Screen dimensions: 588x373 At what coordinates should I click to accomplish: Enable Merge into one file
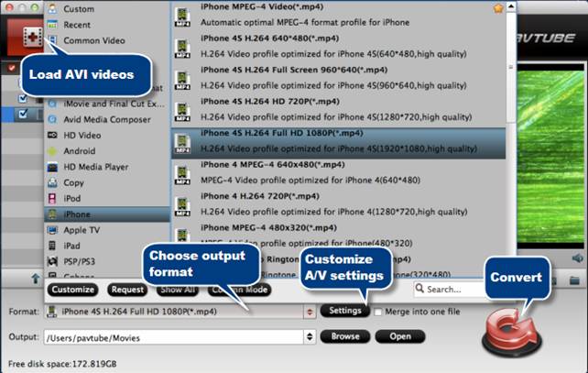[x=378, y=312]
